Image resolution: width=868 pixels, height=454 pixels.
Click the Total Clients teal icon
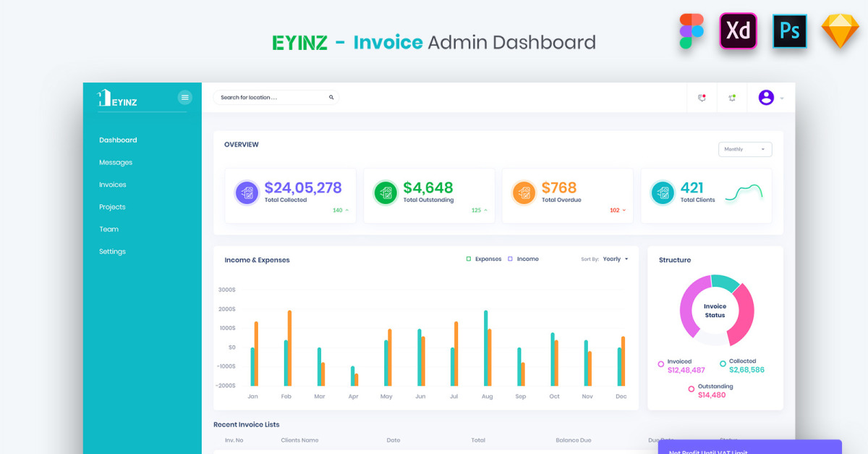(663, 193)
